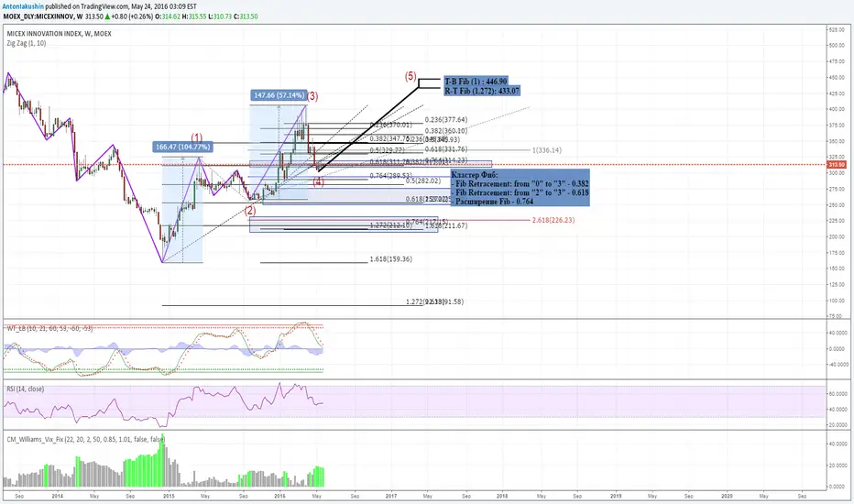Click the 166.47 (104.77%) measurement label
854x504 pixels.
tap(182, 147)
